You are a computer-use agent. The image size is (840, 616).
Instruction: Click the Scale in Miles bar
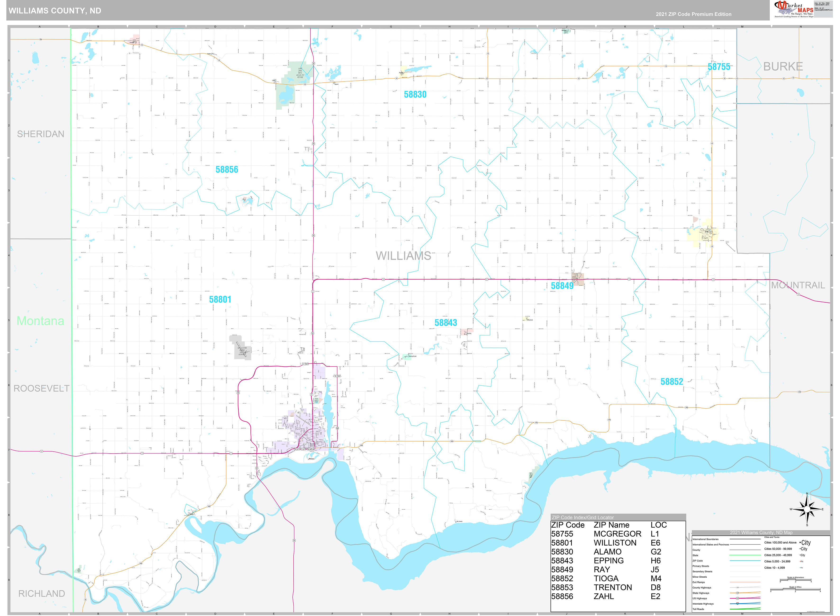[x=795, y=589]
